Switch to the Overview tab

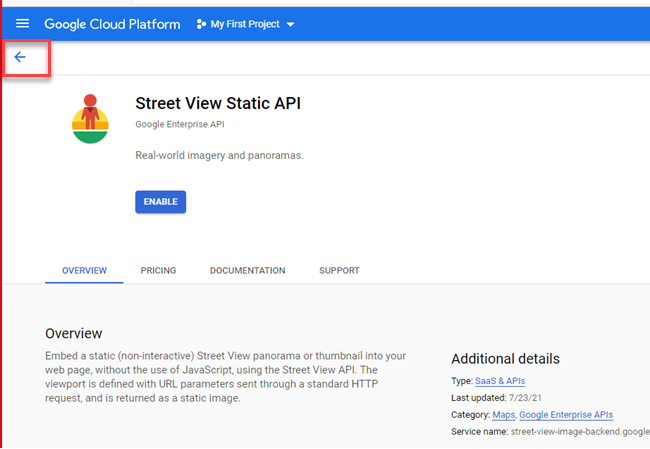(84, 270)
